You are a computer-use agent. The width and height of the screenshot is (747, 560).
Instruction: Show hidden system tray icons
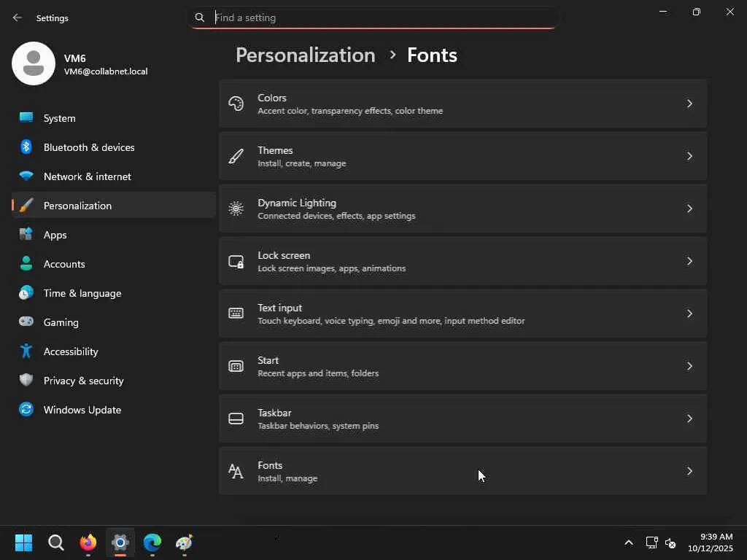click(628, 542)
